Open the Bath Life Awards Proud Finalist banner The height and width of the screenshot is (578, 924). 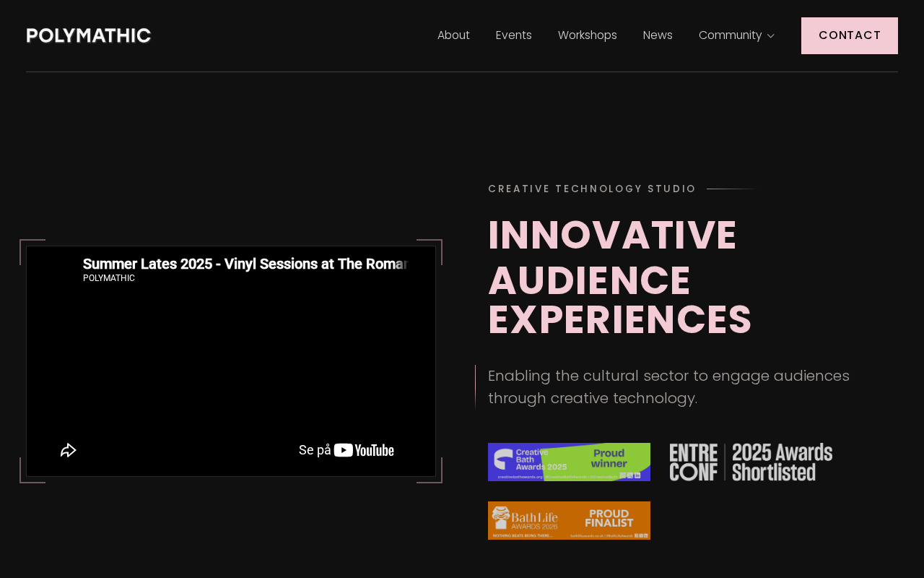pos(569,520)
